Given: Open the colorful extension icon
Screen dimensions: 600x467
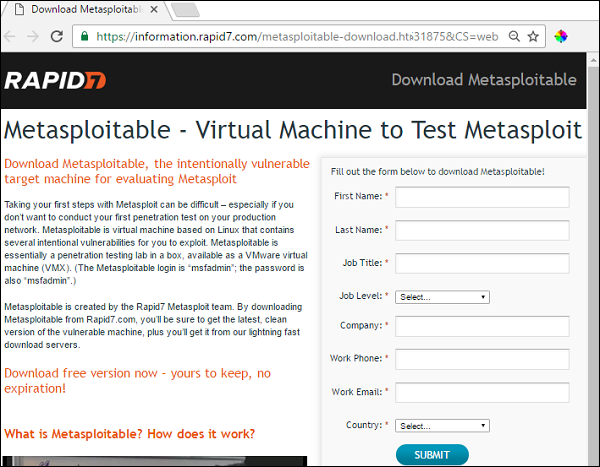Looking at the screenshot, I should [561, 36].
